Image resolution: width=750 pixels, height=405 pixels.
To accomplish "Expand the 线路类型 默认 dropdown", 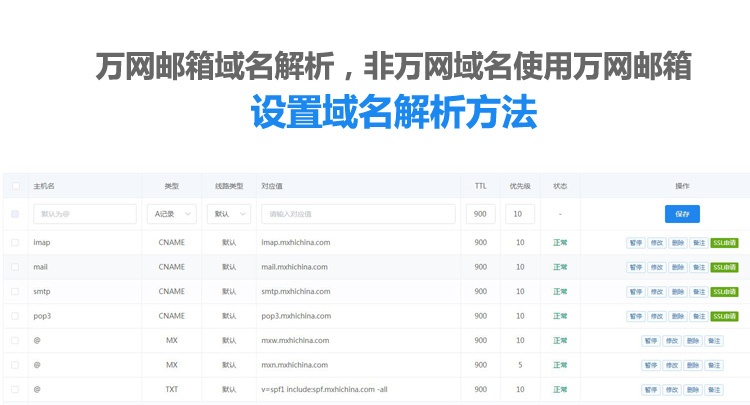I will (228, 214).
